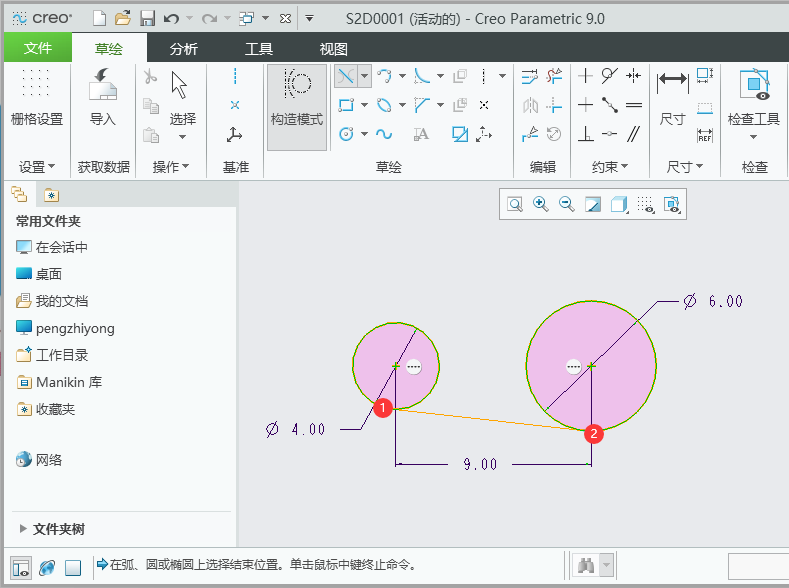789x588 pixels.
Task: Select the Delete Segment trim tool
Action: tap(554, 76)
